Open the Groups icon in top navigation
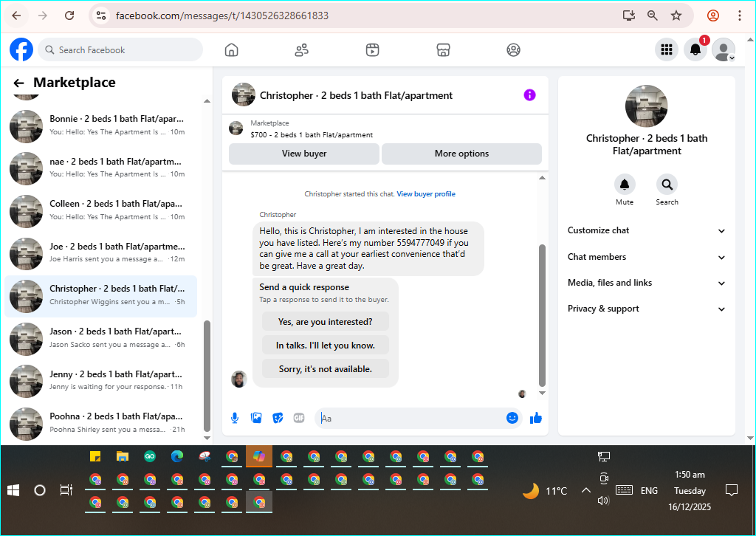756x536 pixels. pos(514,49)
